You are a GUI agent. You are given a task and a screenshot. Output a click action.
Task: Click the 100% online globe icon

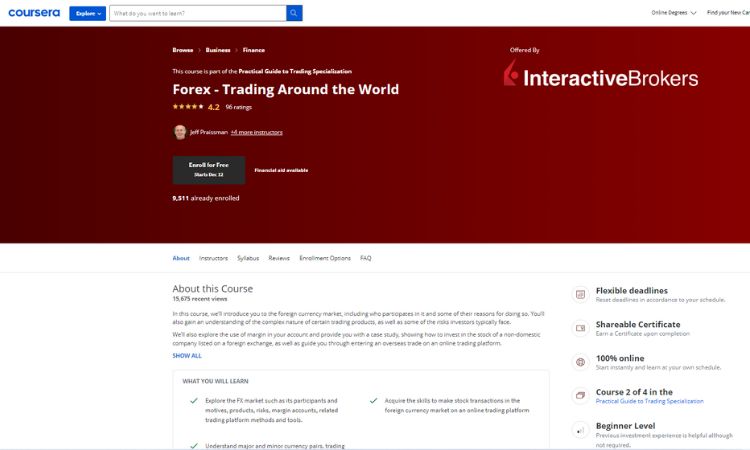(580, 362)
